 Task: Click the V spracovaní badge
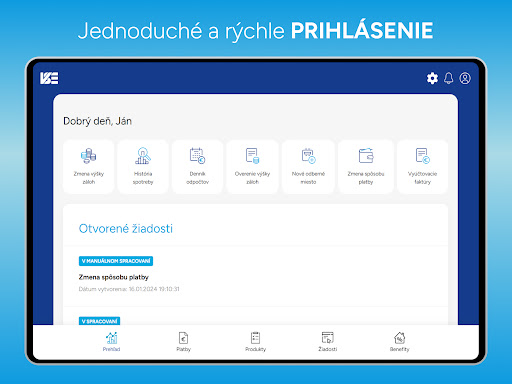[99, 321]
